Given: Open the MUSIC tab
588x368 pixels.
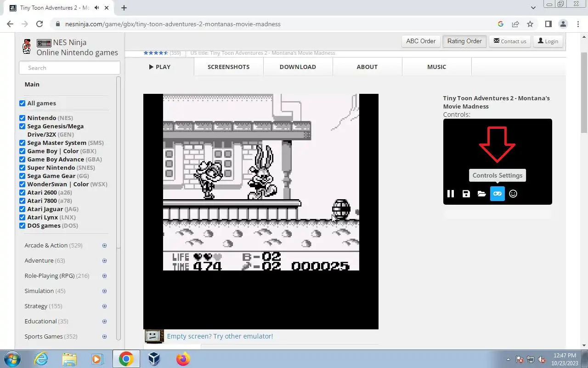Looking at the screenshot, I should click(436, 67).
